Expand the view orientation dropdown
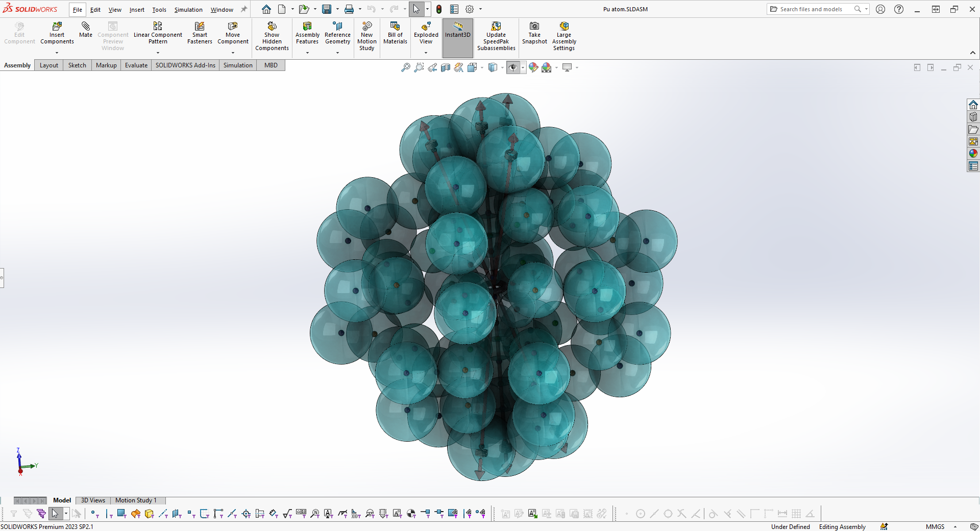This screenshot has width=980, height=531. click(x=482, y=67)
